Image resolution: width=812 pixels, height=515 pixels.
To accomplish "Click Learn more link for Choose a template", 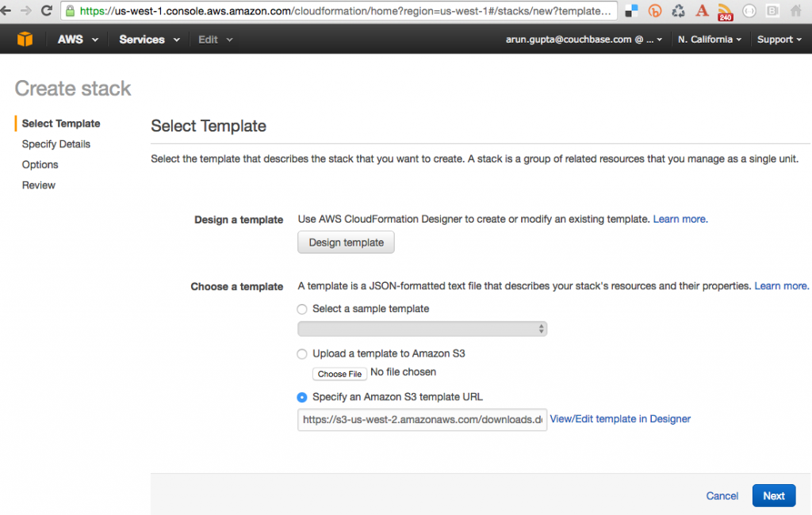I will [781, 286].
